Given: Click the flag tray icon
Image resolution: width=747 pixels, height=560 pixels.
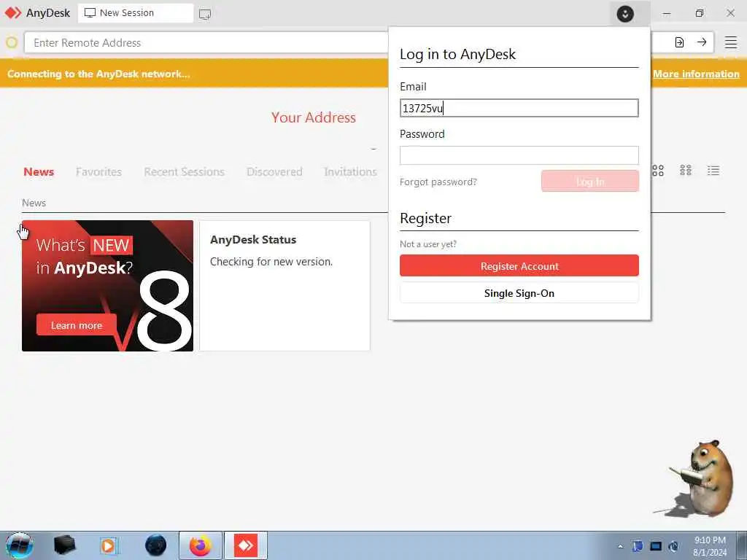Looking at the screenshot, I should point(638,546).
